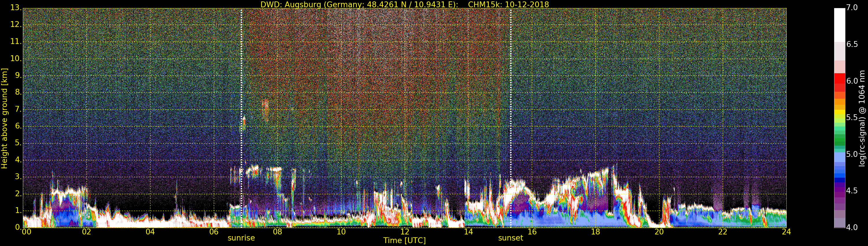Click the '1.' height axis tick label
The image size is (868, 246).
tap(18, 210)
